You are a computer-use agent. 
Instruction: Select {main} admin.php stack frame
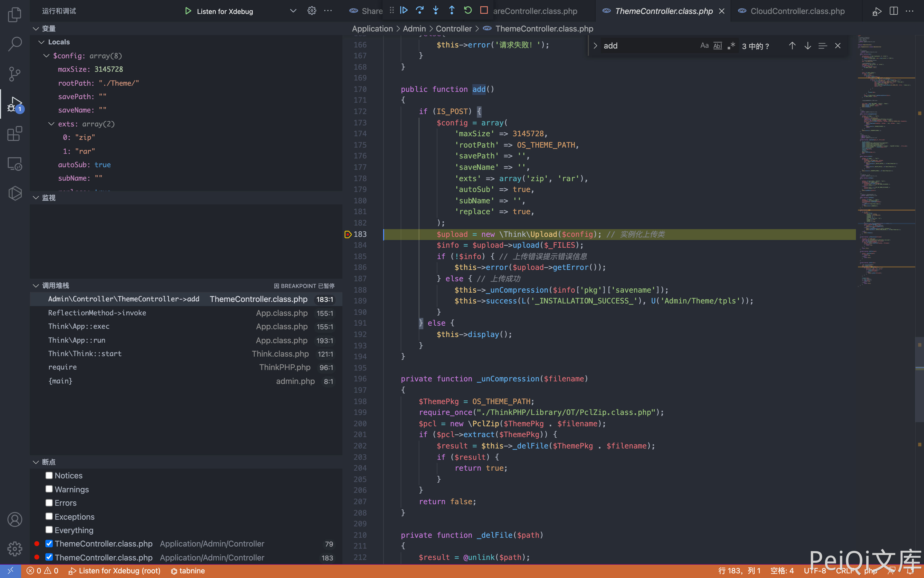186,381
